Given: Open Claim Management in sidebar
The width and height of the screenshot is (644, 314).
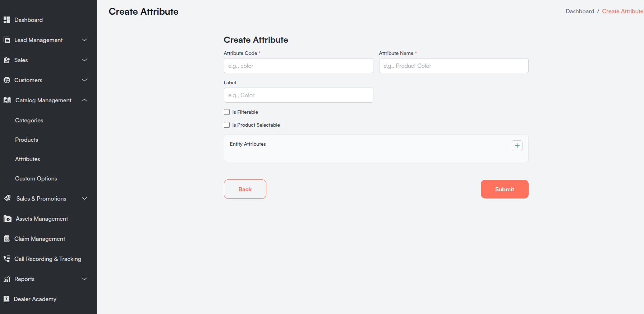Looking at the screenshot, I should [x=40, y=239].
